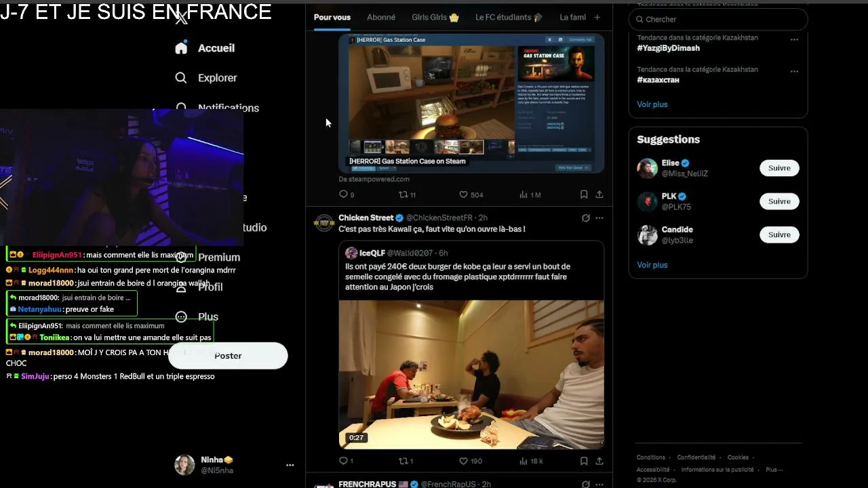This screenshot has width=868, height=488.
Task: Open Gas Station Case Steam preview card
Action: [x=471, y=103]
